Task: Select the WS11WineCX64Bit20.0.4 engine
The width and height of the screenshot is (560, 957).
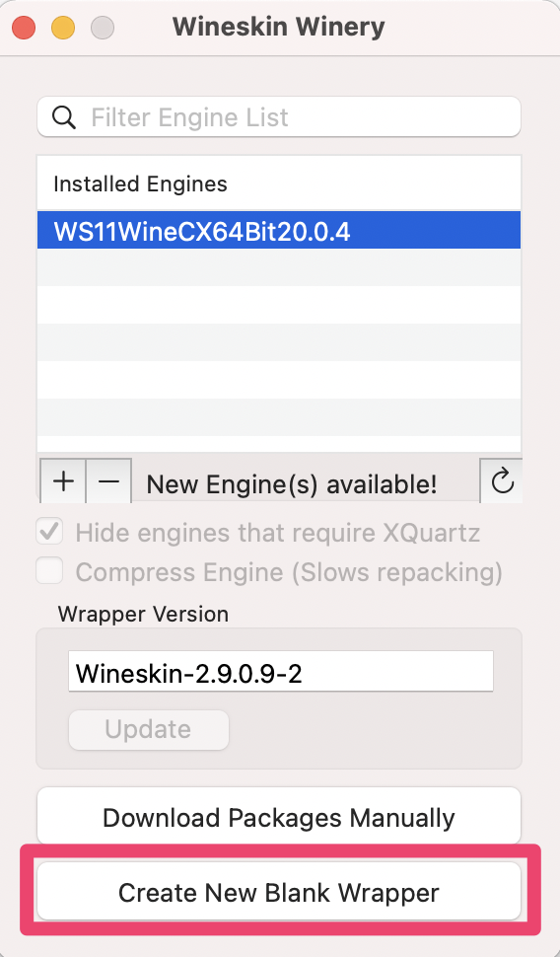Action: tap(279, 230)
